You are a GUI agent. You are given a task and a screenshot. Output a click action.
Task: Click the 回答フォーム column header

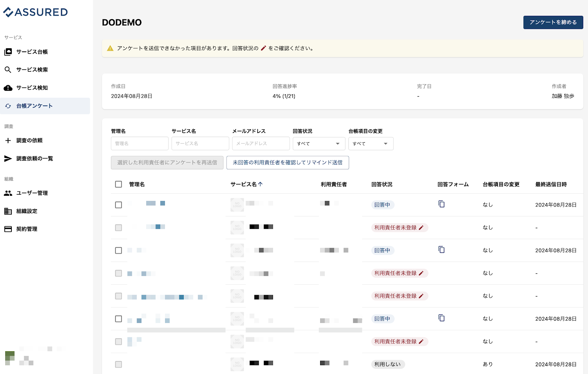pos(453,184)
